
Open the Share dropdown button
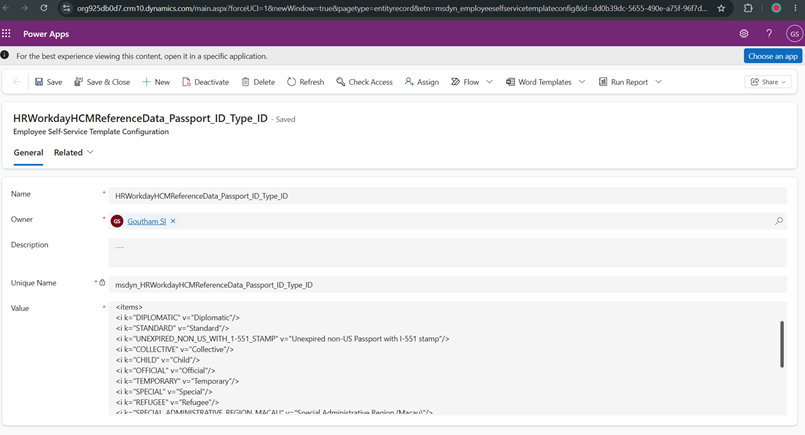click(x=768, y=82)
